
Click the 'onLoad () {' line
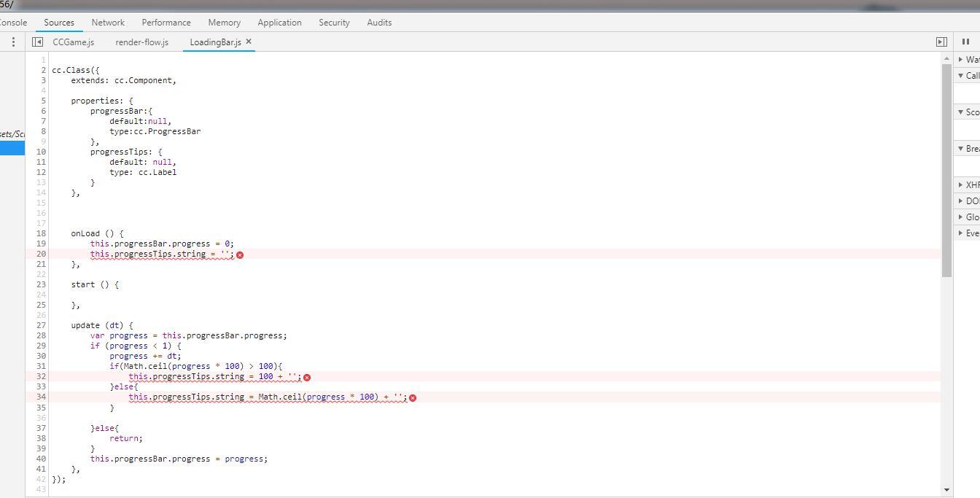tap(97, 233)
